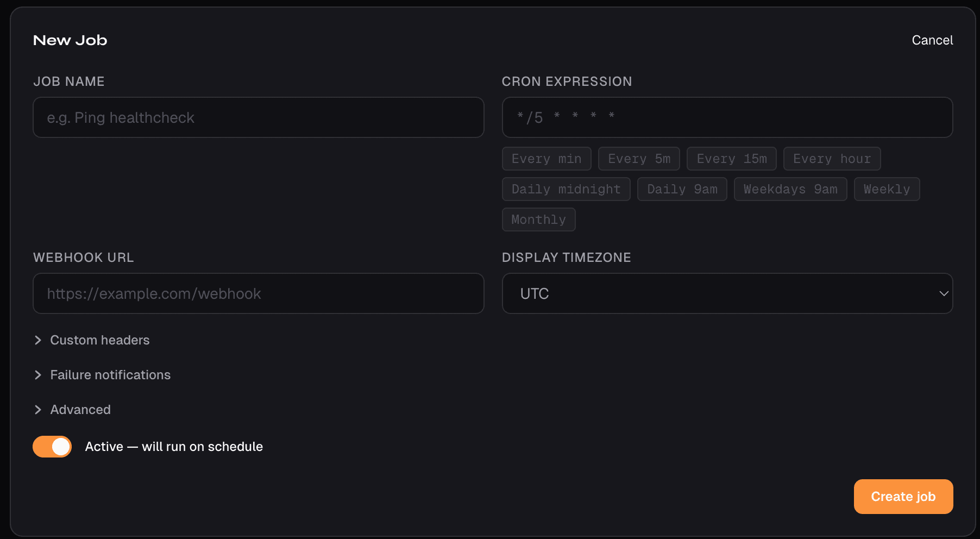Screen dimensions: 980x539
Task: Expand the Failure notifications section
Action: coord(110,375)
